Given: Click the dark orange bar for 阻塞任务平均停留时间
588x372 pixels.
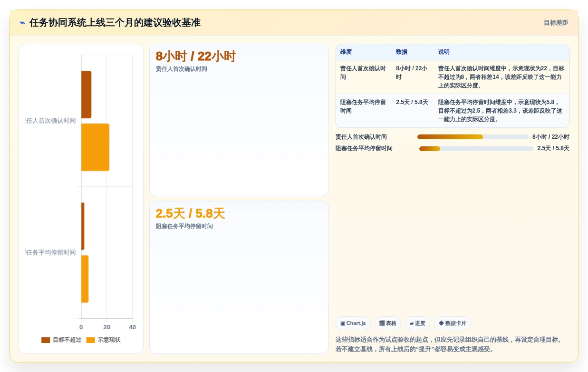Looking at the screenshot, I should (x=83, y=226).
